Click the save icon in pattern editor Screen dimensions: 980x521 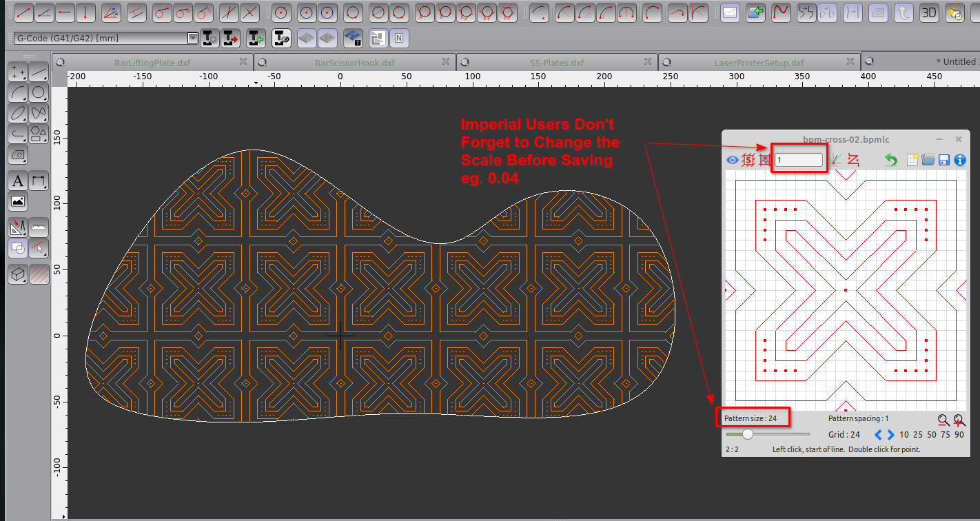(x=943, y=161)
